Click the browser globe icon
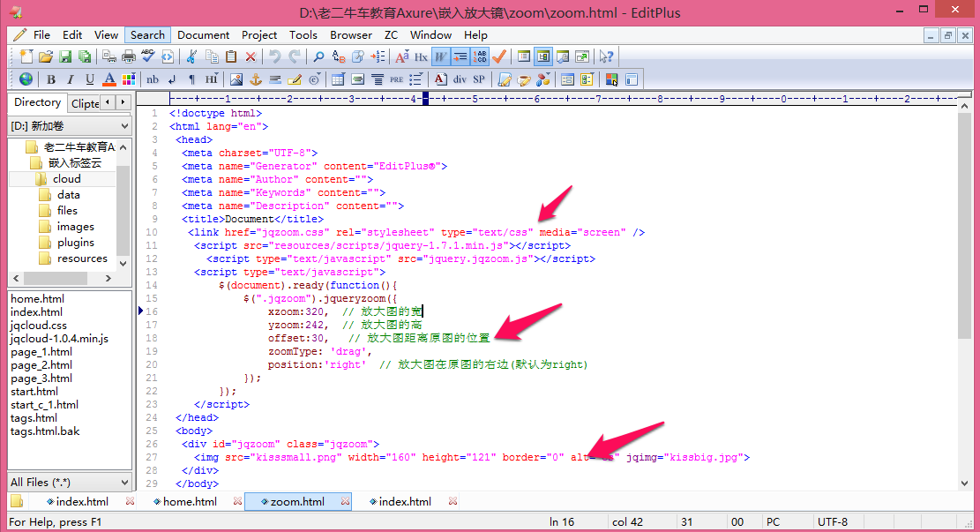980x532 pixels. point(26,79)
